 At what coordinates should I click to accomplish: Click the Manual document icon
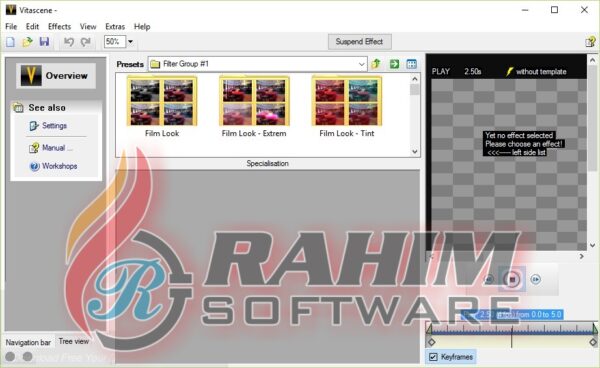coord(34,148)
